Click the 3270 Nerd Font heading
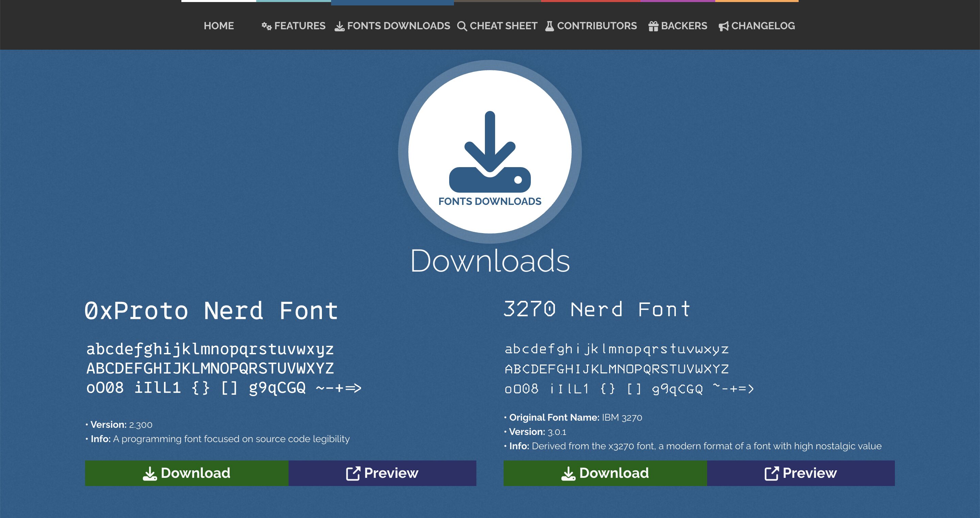 coord(597,309)
